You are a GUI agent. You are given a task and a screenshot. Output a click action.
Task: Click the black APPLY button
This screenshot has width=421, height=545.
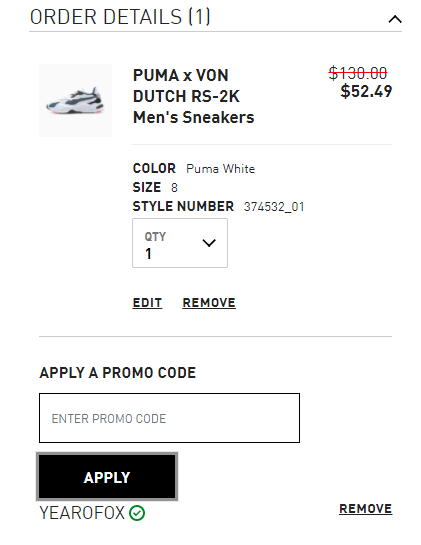(107, 477)
